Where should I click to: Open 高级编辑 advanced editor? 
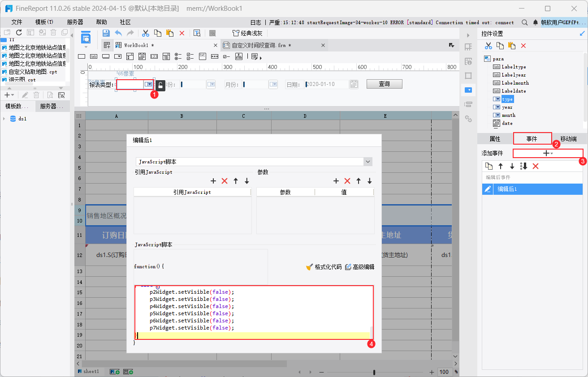pos(359,267)
